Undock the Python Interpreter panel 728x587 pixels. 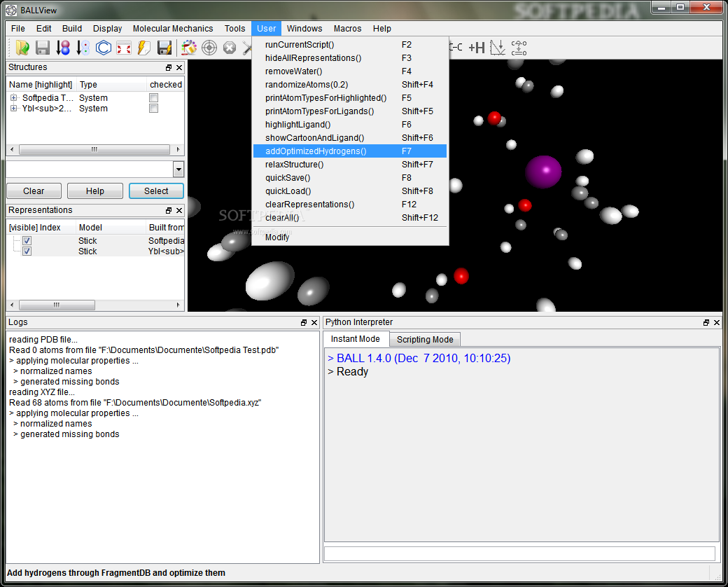pos(706,322)
